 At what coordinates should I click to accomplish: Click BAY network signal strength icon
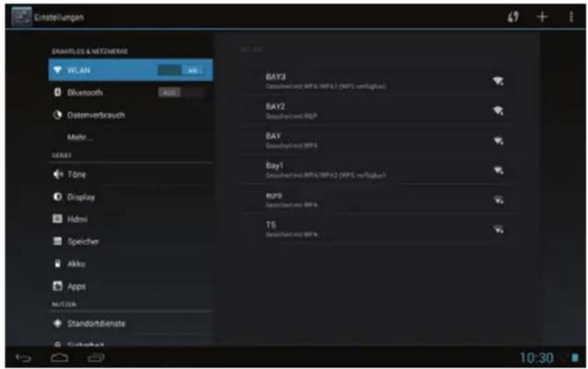(x=498, y=141)
